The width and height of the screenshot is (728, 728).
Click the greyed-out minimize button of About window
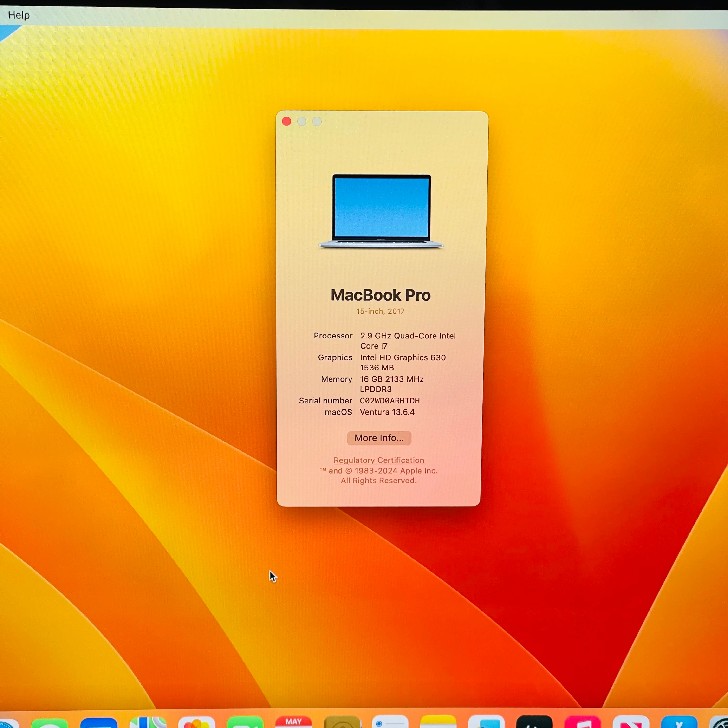[x=301, y=121]
